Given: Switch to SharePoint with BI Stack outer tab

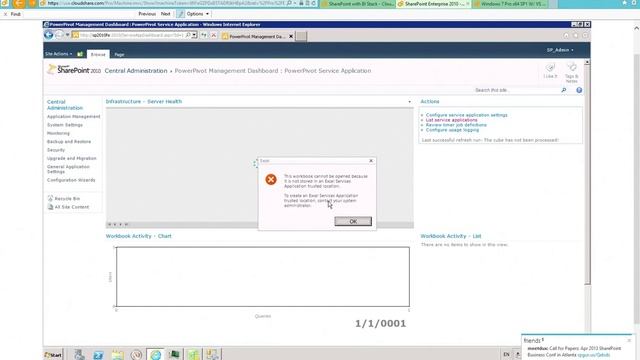Looking at the screenshot, I should tap(358, 4).
